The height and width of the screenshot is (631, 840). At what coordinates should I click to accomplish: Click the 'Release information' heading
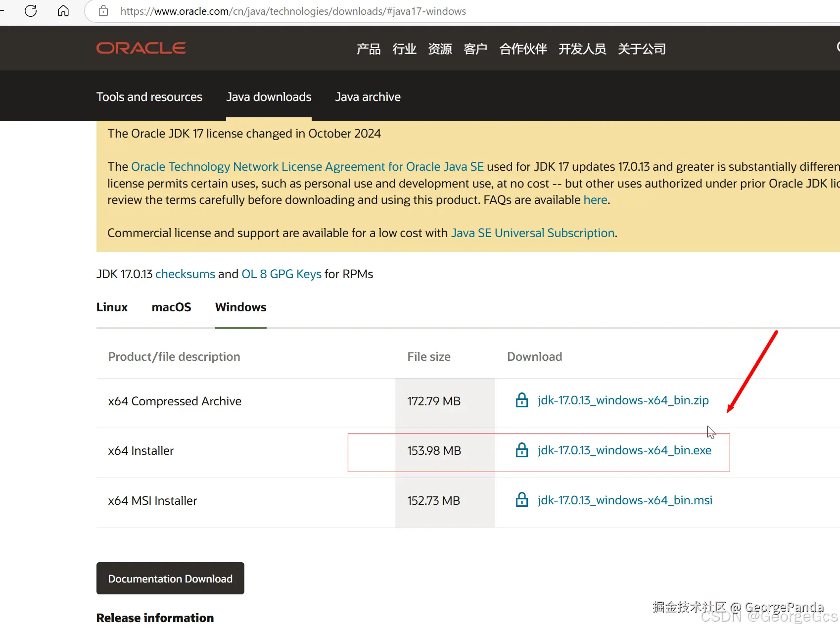[x=155, y=618]
